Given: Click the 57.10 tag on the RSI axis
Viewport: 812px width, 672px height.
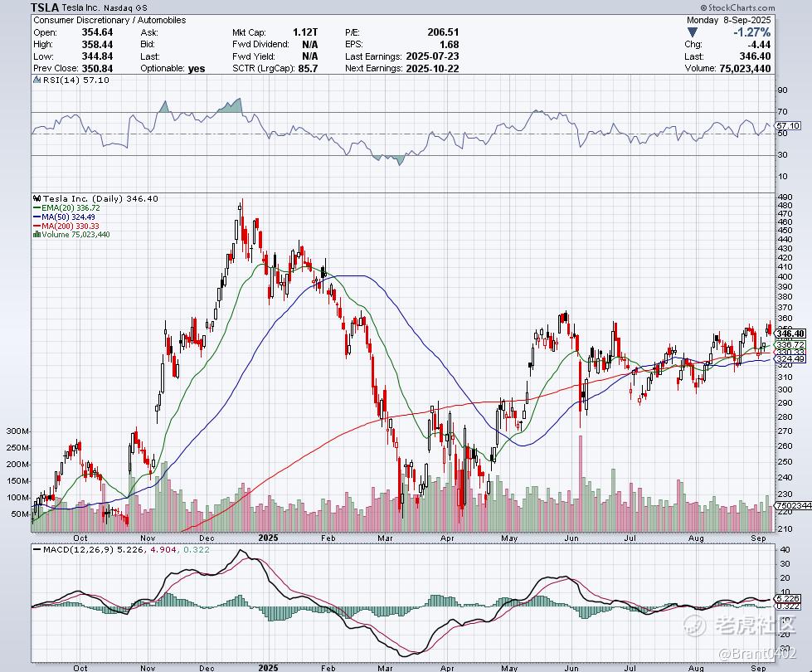Looking at the screenshot, I should 788,125.
